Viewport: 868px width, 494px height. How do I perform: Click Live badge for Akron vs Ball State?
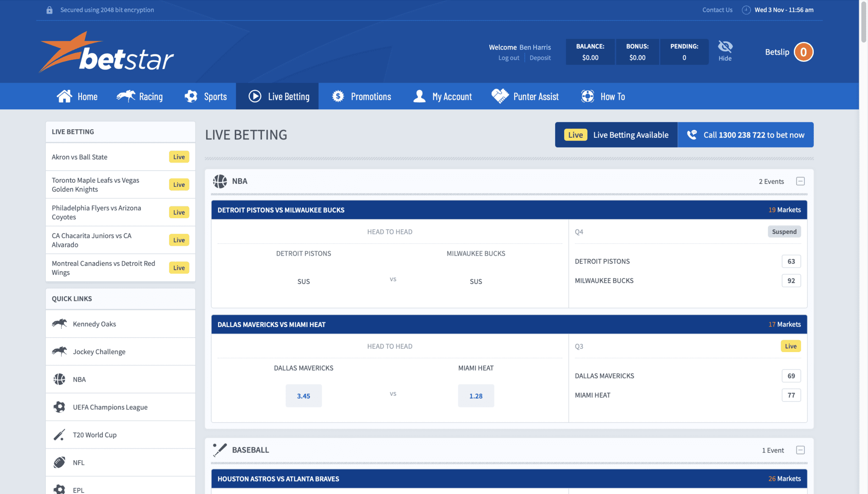pyautogui.click(x=179, y=157)
